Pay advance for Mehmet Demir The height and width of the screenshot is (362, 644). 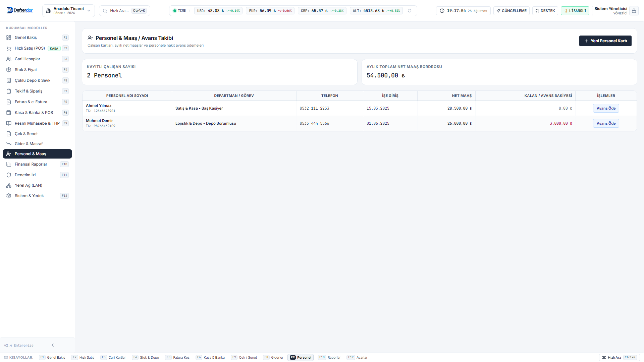[606, 123]
